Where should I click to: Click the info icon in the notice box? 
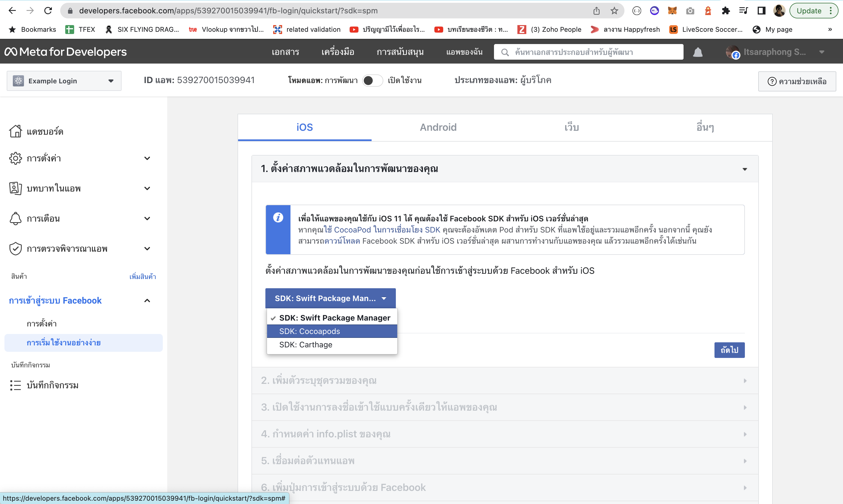(278, 217)
